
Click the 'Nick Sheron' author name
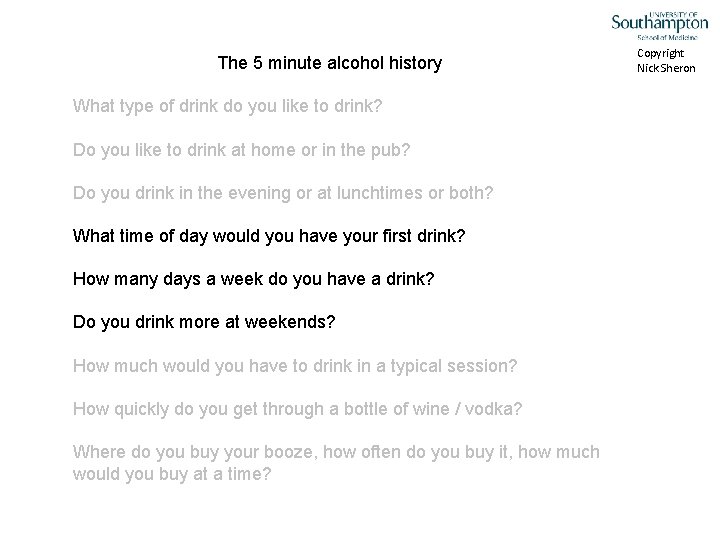tap(666, 68)
